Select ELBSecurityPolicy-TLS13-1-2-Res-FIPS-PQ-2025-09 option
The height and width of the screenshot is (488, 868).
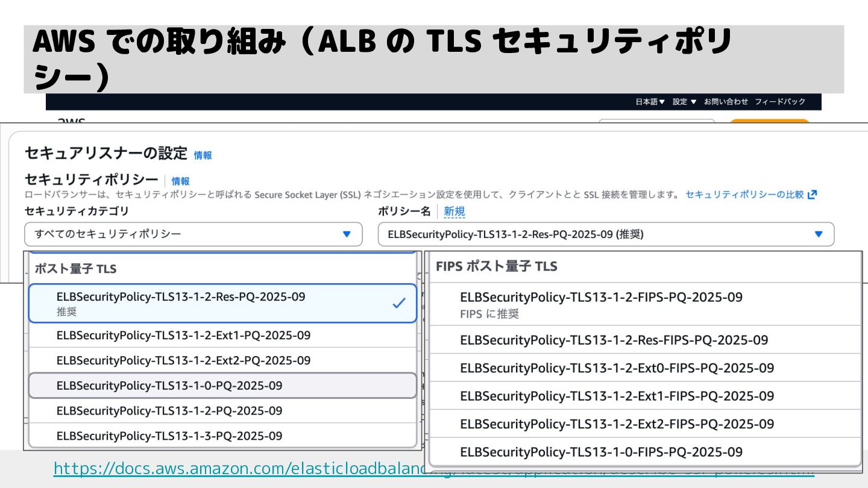pyautogui.click(x=644, y=340)
